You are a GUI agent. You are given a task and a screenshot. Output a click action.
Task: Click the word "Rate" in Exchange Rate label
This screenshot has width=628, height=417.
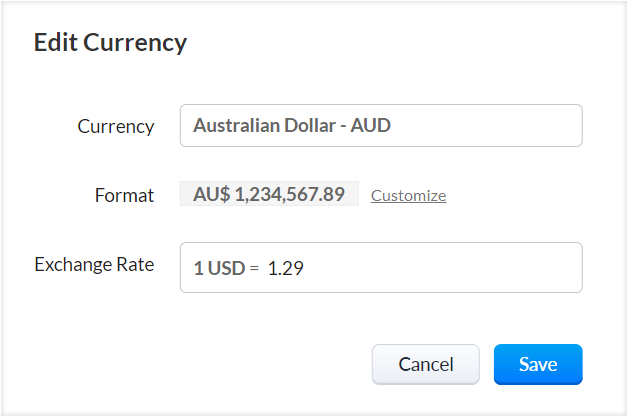pos(134,265)
